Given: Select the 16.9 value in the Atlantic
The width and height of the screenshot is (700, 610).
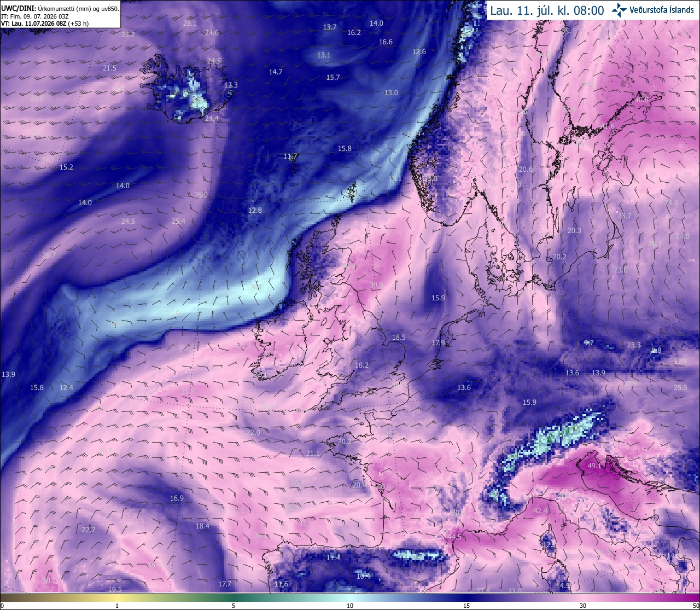Looking at the screenshot, I should click(177, 498).
